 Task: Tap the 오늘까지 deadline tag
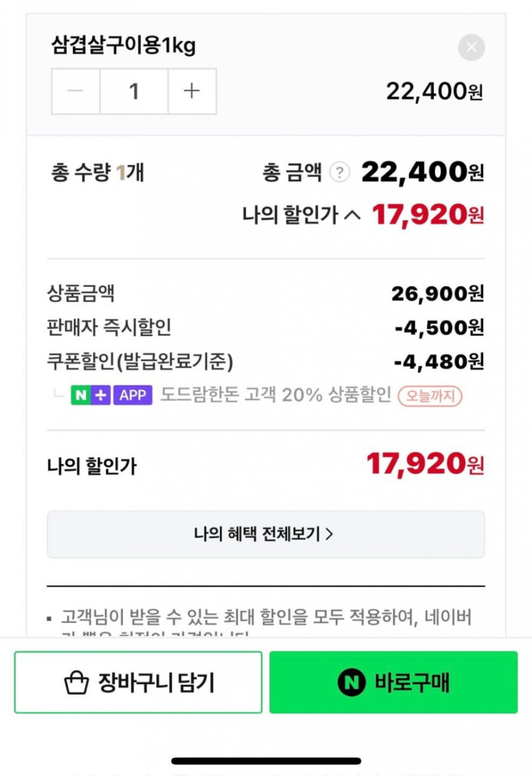tap(430, 396)
